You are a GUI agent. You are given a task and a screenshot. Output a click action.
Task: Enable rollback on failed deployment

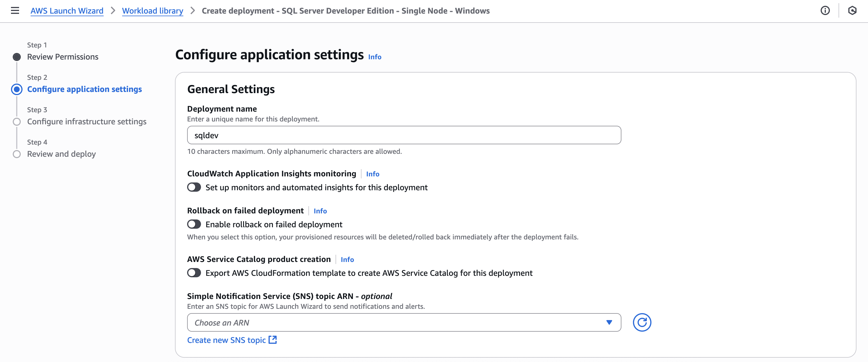[194, 224]
